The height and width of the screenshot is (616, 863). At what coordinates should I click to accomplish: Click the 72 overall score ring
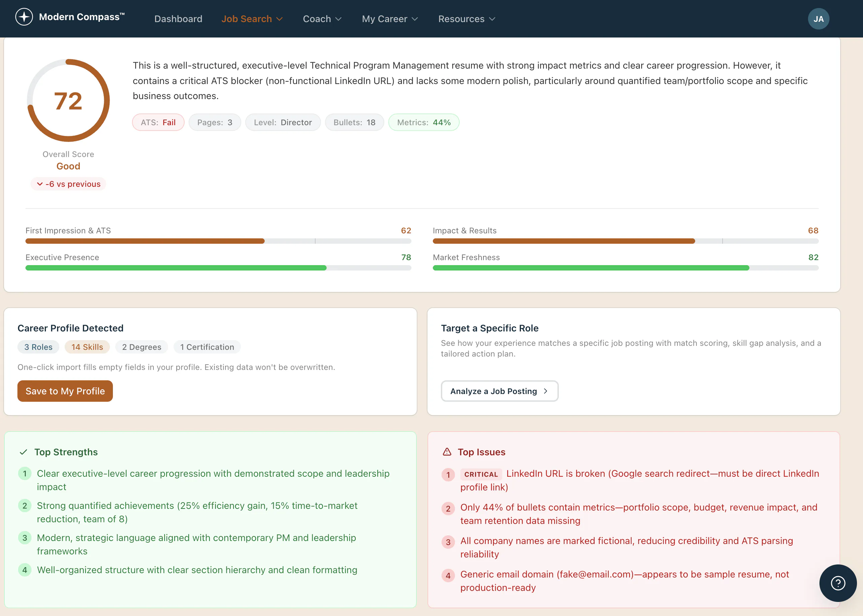coord(68,100)
